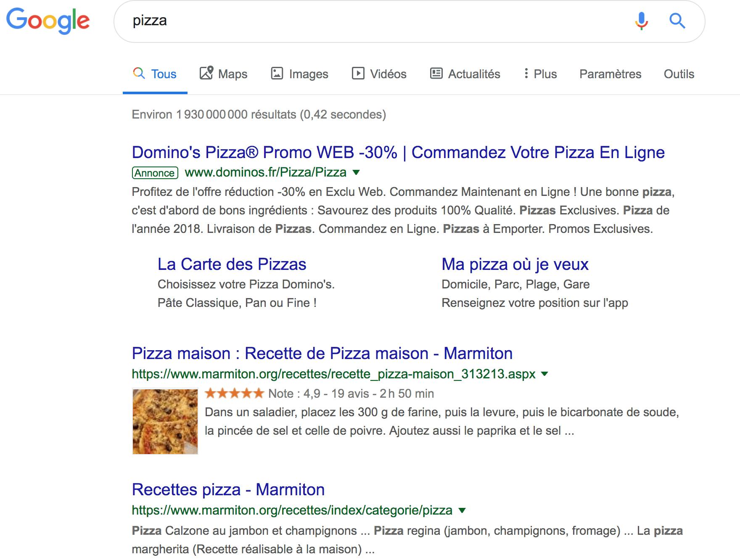The image size is (740, 560).
Task: Open dropdown arrow after recette_pizza-maison URL
Action: tap(544, 374)
